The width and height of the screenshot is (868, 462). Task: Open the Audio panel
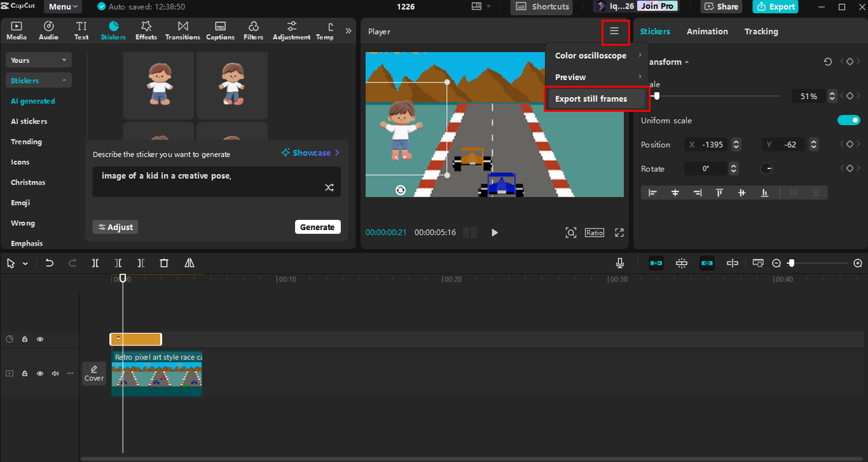click(48, 31)
